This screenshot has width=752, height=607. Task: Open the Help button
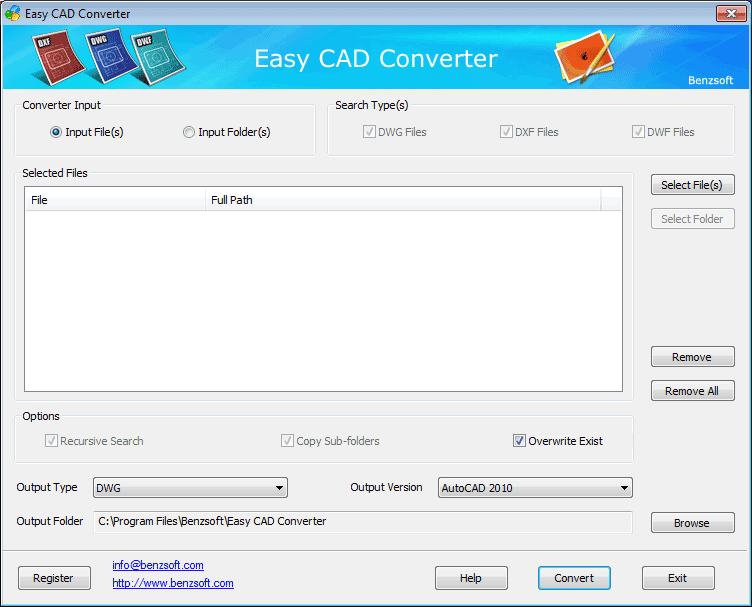coord(471,578)
